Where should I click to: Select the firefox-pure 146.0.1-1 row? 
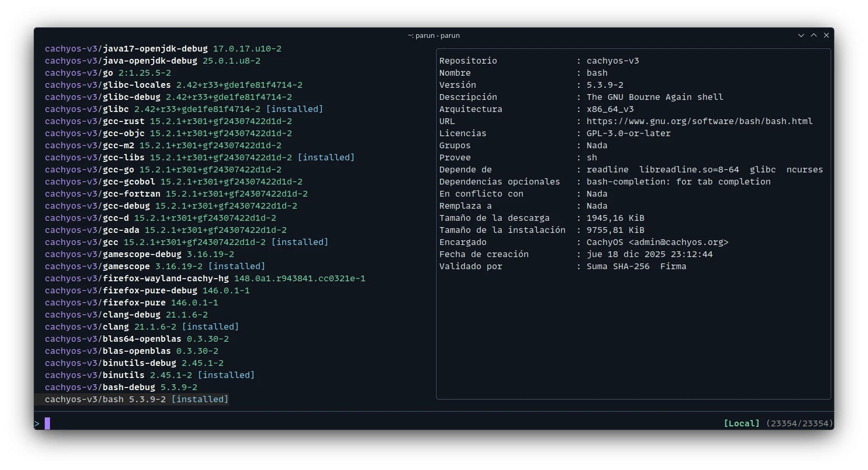[132, 303]
